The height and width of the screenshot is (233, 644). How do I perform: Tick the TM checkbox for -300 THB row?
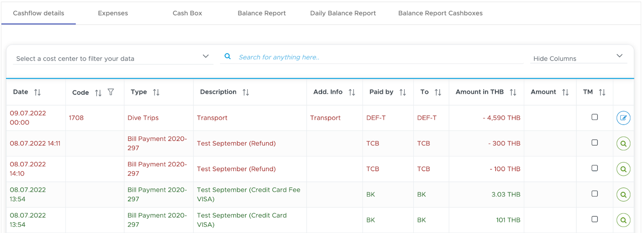pyautogui.click(x=594, y=143)
